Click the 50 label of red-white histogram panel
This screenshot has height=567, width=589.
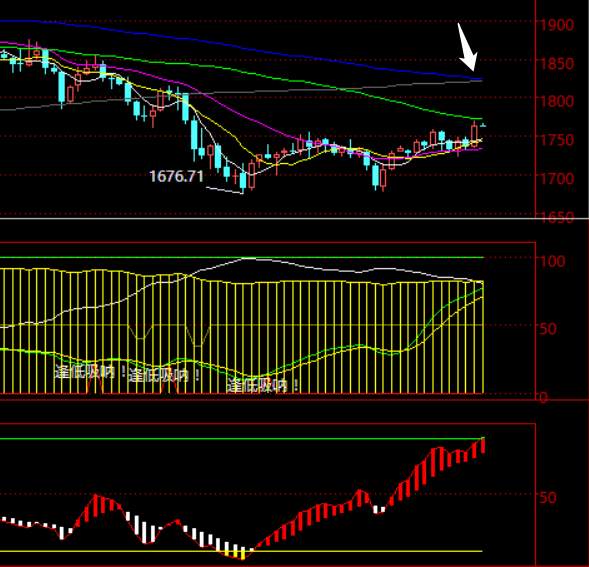548,498
